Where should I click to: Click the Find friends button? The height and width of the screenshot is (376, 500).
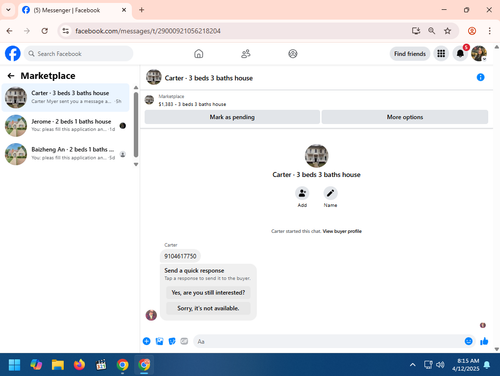pos(410,54)
